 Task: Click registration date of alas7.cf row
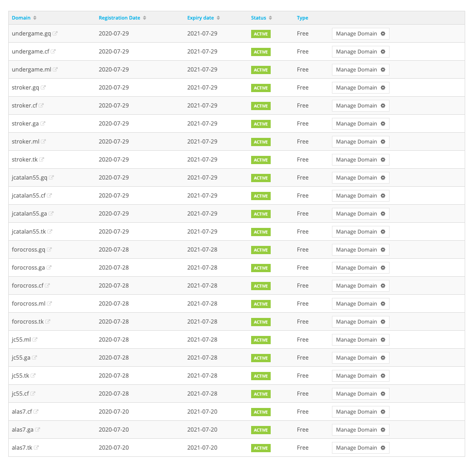tap(114, 412)
